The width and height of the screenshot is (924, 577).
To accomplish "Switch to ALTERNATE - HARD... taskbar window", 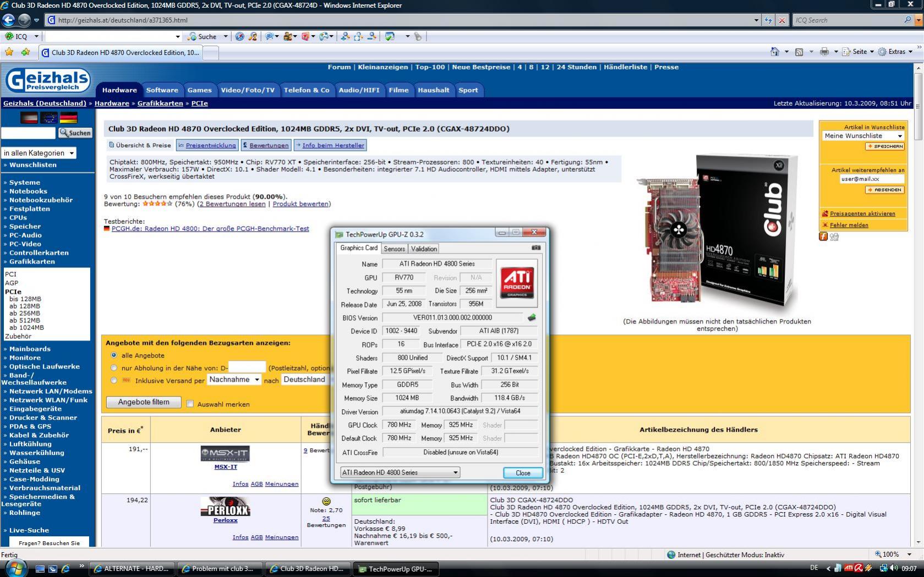I will 132,569.
